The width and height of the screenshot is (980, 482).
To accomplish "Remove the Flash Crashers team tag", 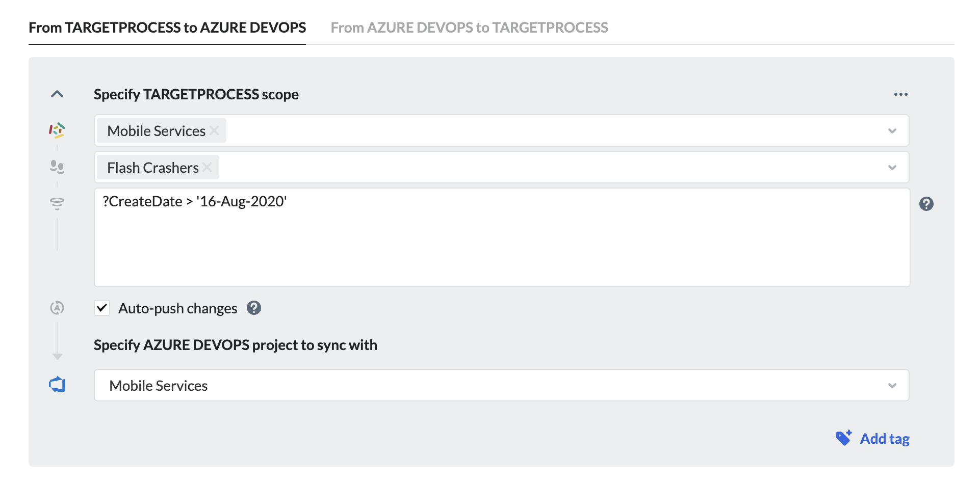I will tap(207, 167).
